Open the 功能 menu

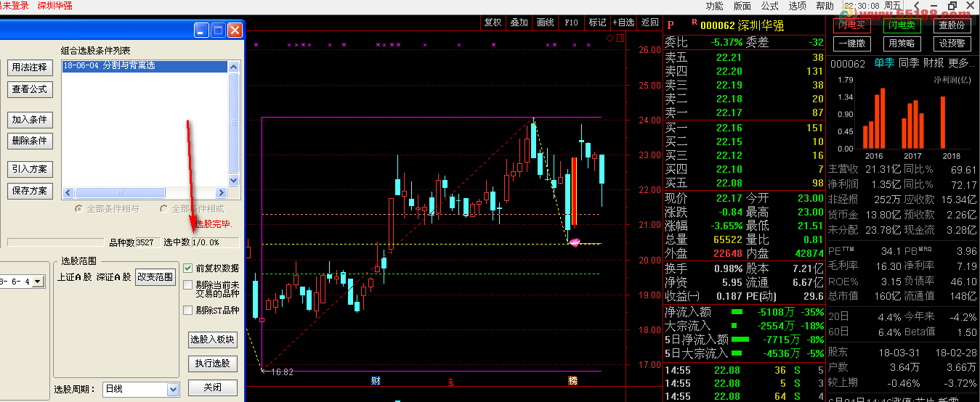coord(714,6)
